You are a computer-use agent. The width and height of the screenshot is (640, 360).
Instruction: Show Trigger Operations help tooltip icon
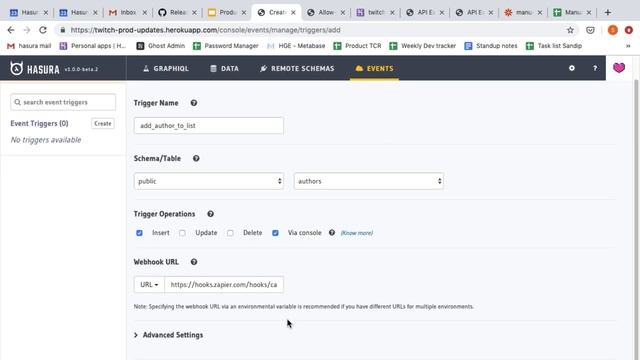pyautogui.click(x=210, y=214)
